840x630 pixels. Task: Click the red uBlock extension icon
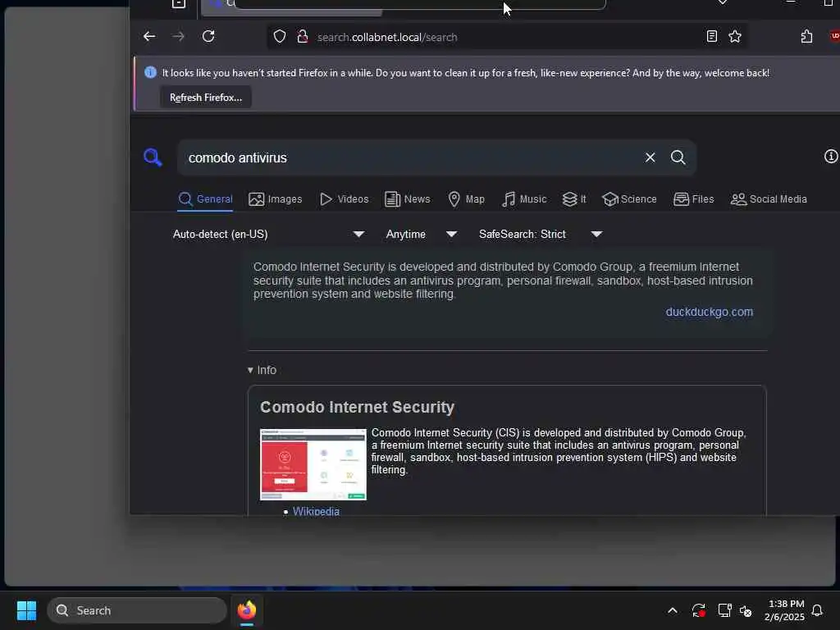834,36
